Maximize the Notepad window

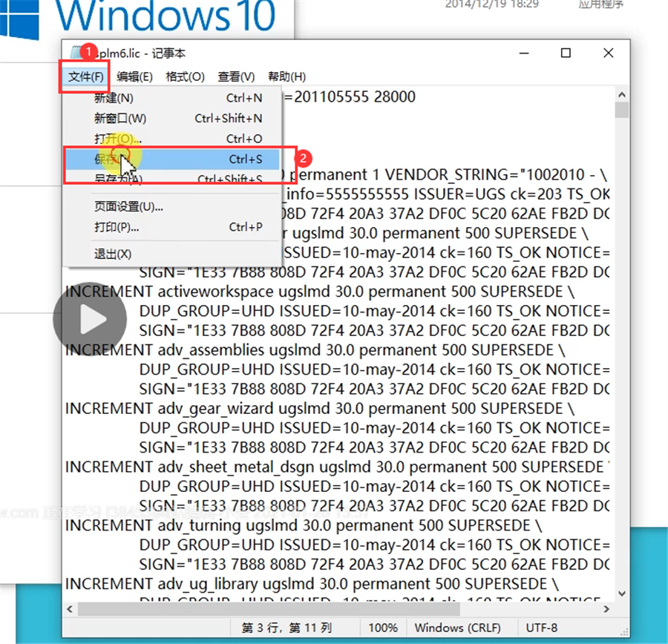[566, 53]
